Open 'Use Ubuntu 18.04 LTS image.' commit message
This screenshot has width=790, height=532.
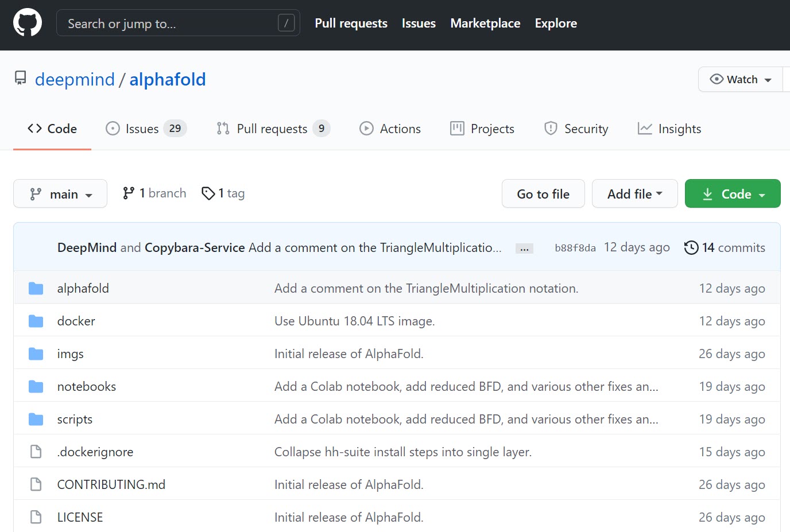(355, 321)
